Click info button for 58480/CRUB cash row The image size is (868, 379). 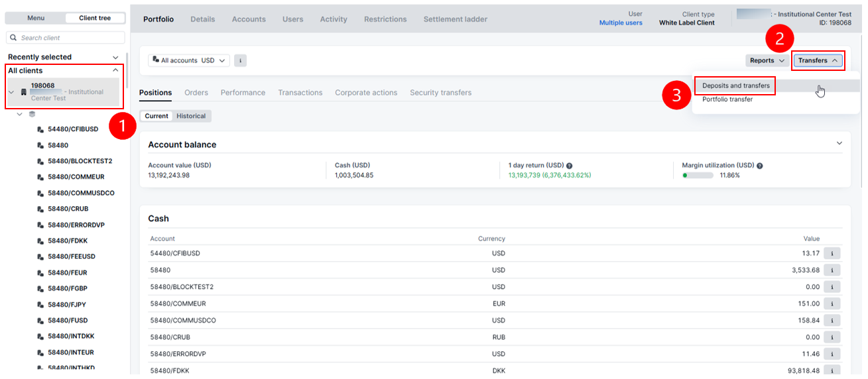[832, 337]
